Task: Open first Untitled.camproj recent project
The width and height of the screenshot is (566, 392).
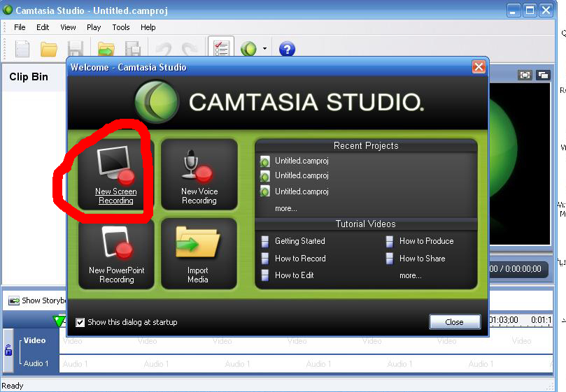Action: pyautogui.click(x=302, y=161)
